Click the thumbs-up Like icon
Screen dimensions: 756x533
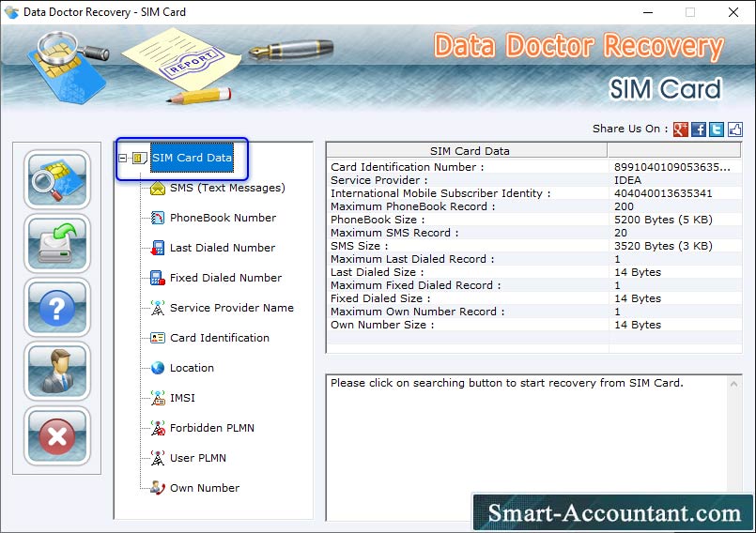click(x=734, y=129)
